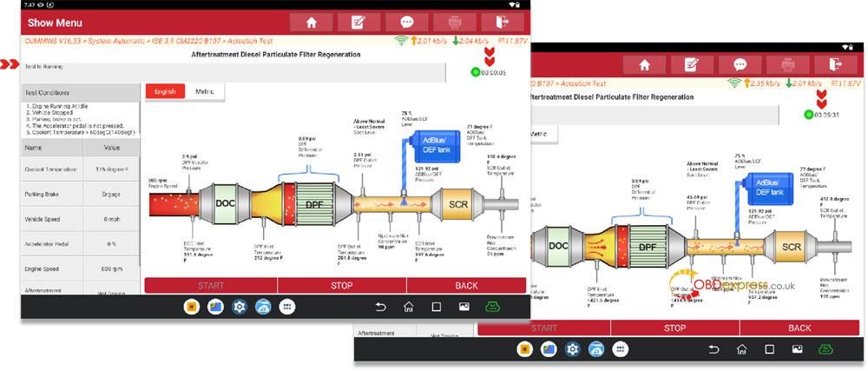Collapse panel with double down chevrons in right window

coord(822,99)
